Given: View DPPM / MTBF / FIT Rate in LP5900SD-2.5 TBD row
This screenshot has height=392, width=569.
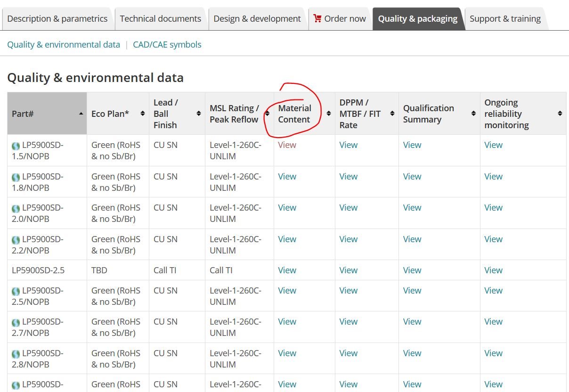Looking at the screenshot, I should [x=349, y=270].
